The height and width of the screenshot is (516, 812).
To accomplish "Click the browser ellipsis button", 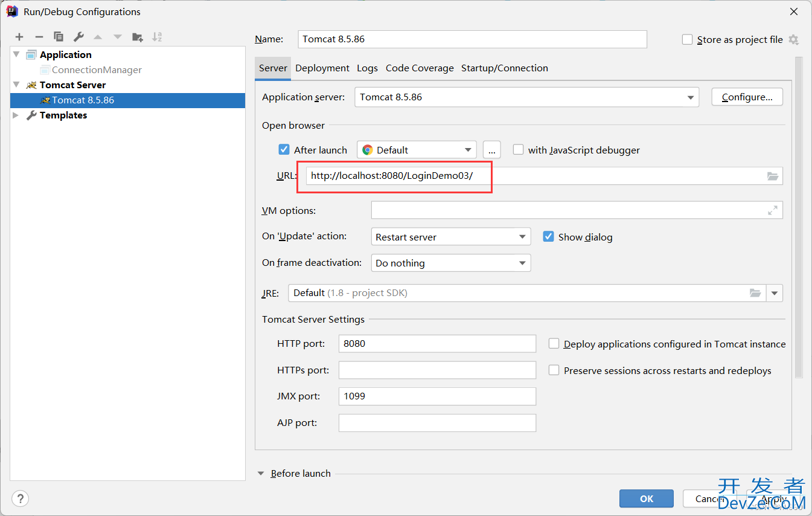I will click(x=492, y=150).
